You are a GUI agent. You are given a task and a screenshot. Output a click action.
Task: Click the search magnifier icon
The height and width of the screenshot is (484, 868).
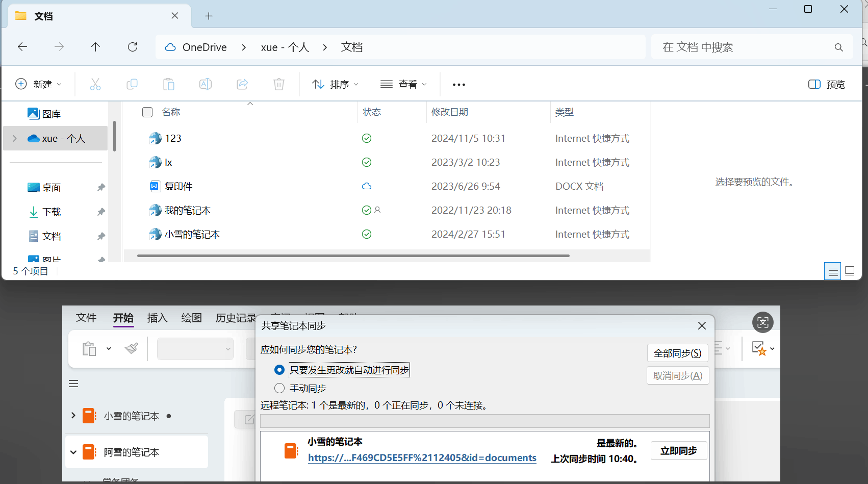839,47
